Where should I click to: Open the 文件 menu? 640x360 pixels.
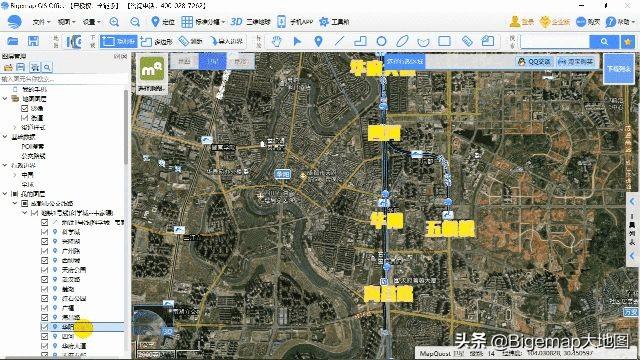[x=41, y=22]
